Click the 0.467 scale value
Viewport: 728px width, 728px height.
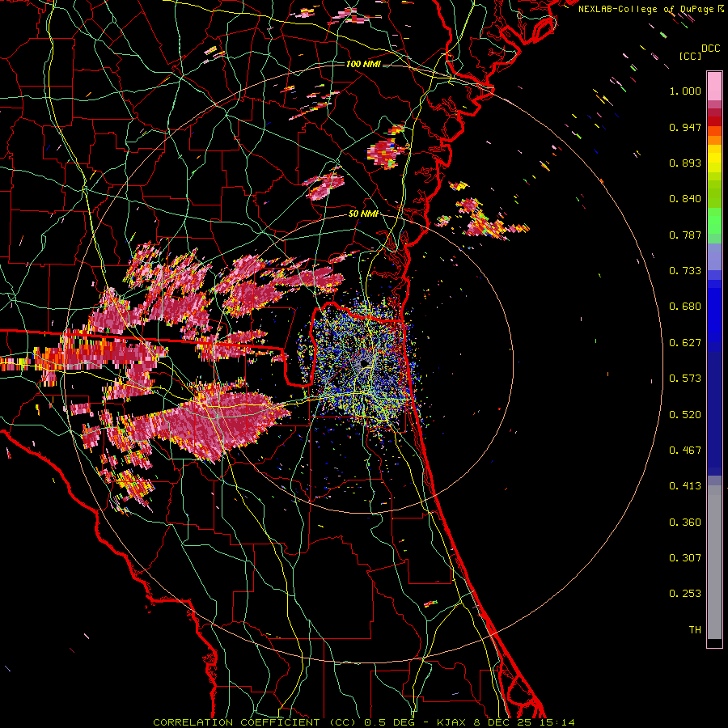tap(685, 451)
